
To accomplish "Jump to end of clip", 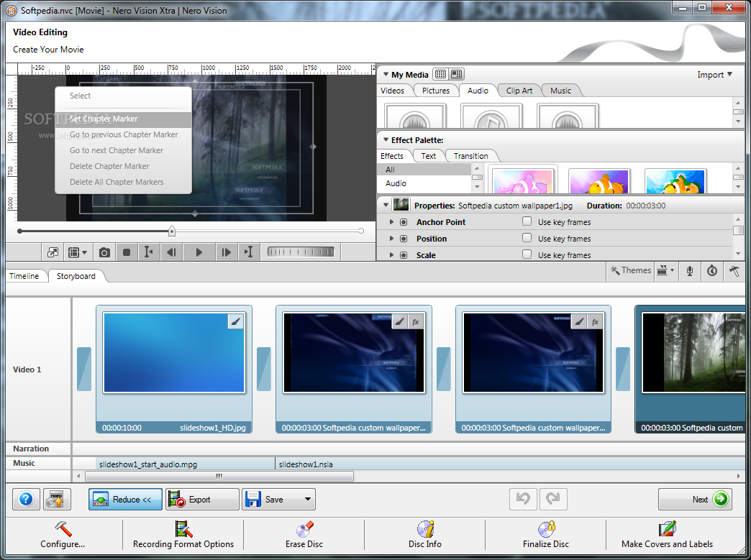I will (249, 252).
